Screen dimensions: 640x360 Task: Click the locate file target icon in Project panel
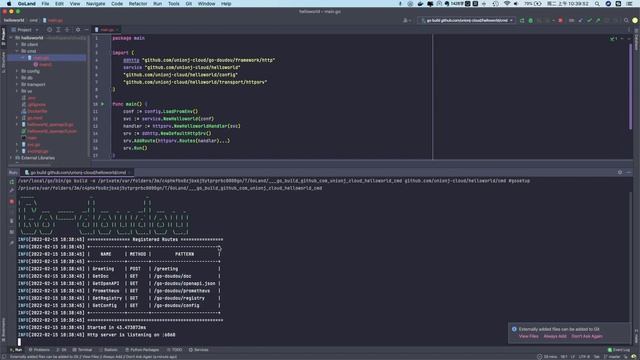click(x=49, y=30)
